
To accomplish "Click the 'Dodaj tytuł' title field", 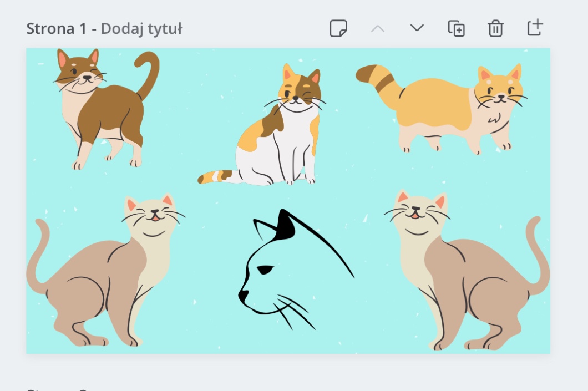I will (141, 29).
